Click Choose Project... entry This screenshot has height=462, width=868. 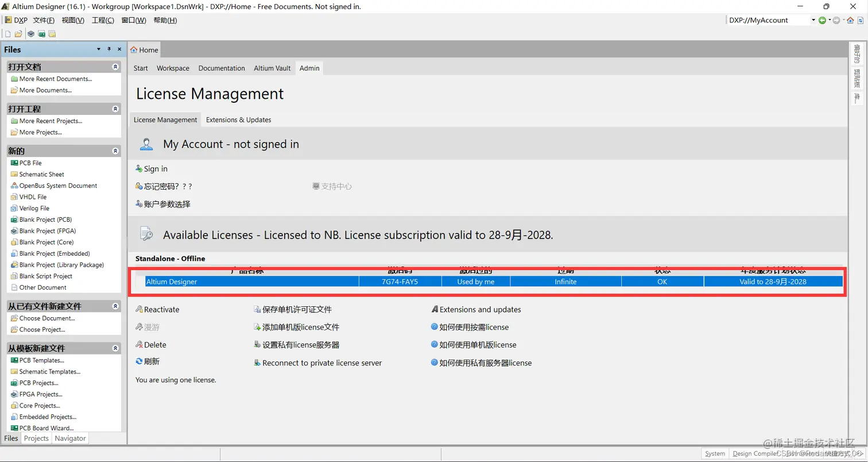[x=38, y=329]
